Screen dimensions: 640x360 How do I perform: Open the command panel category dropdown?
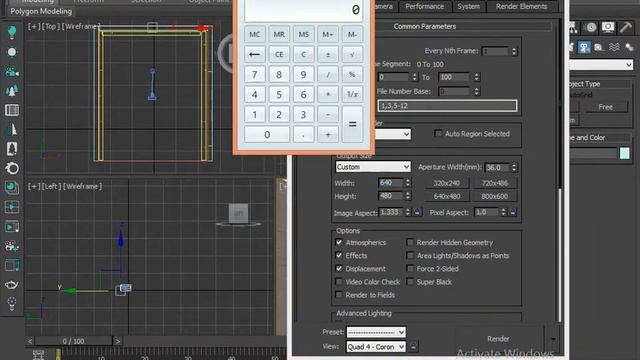[x=601, y=64]
